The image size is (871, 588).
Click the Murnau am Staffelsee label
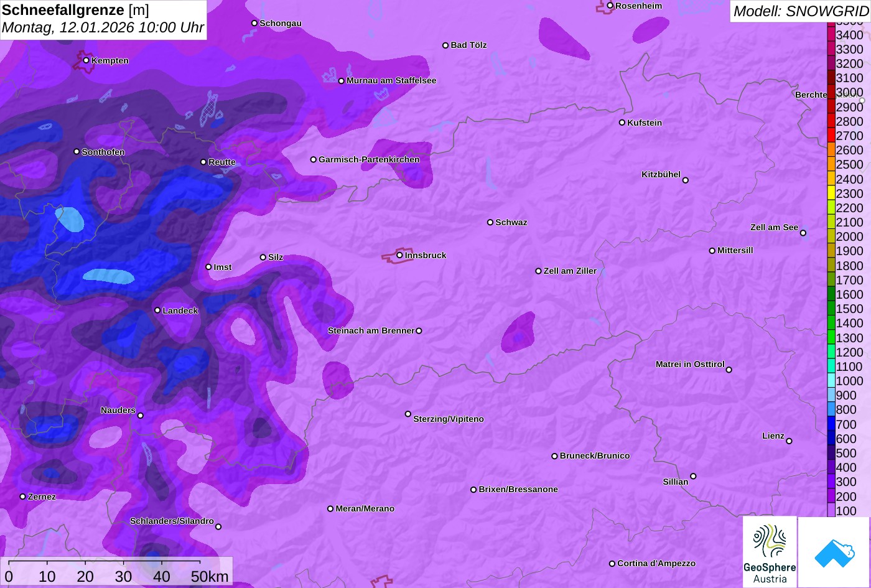click(391, 80)
